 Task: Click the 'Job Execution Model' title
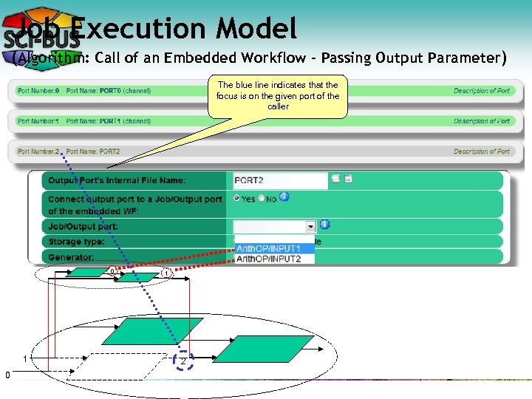156,28
